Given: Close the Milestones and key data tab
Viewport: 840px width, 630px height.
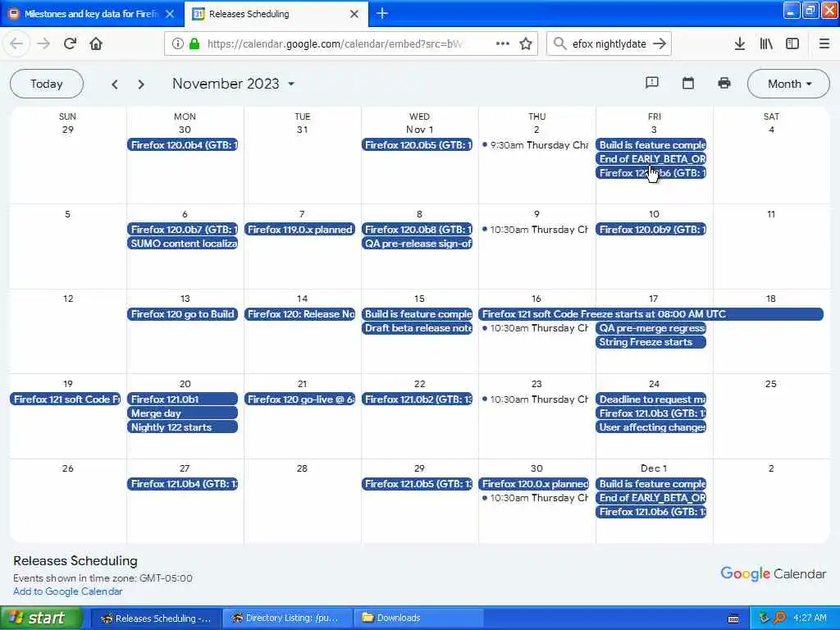Looking at the screenshot, I should pyautogui.click(x=170, y=14).
